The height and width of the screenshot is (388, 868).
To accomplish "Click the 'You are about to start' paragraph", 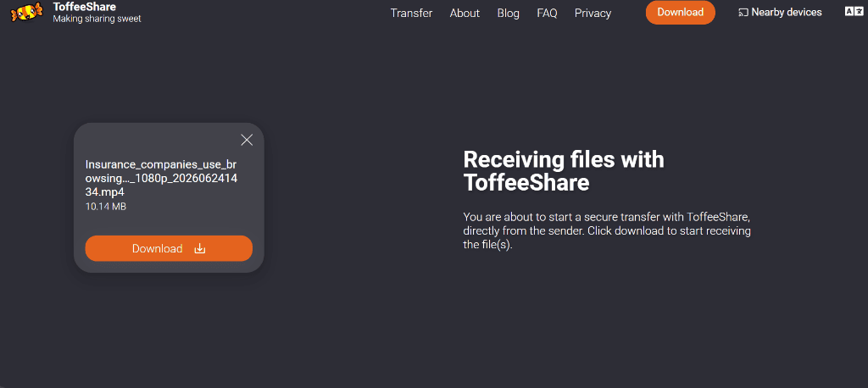I will click(607, 230).
